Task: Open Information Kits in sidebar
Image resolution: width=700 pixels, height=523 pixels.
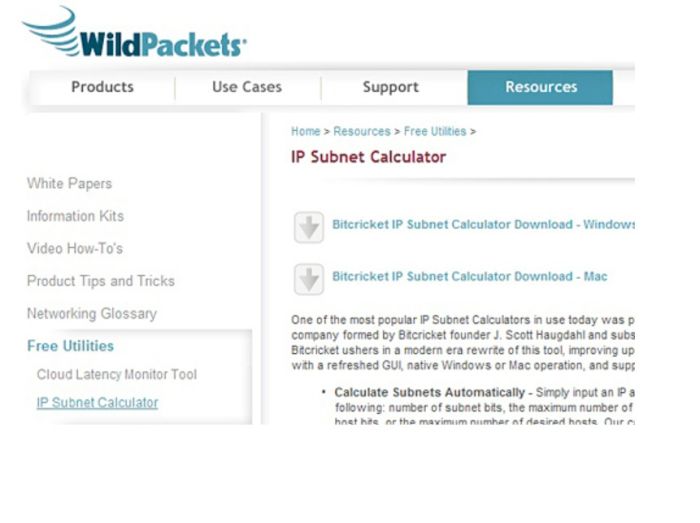Action: click(x=75, y=216)
